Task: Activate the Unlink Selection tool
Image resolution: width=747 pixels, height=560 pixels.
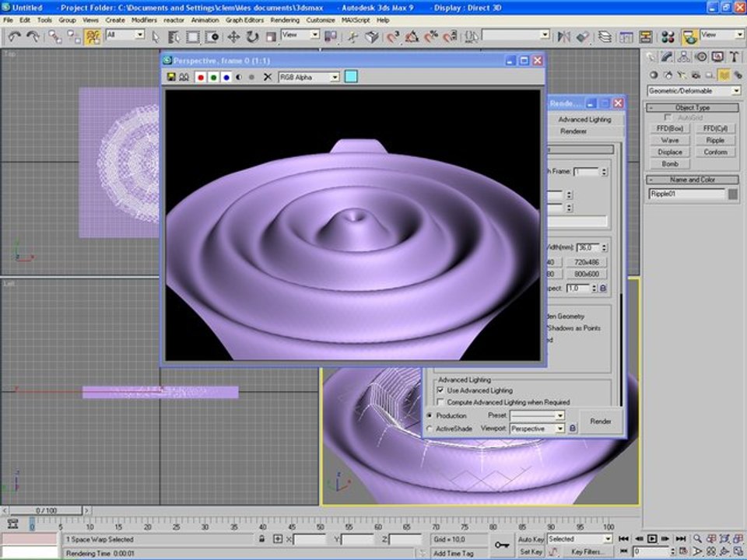Action: 73,37
